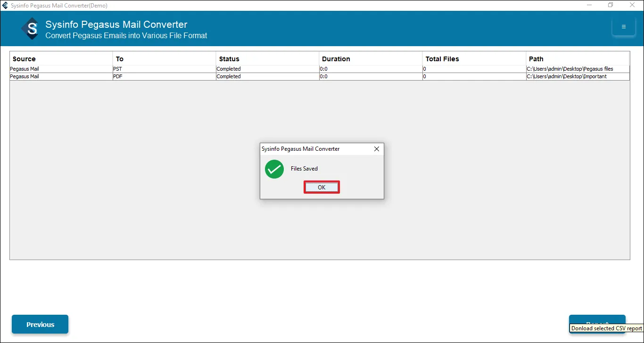
Task: Click the To column header
Action: 165,59
